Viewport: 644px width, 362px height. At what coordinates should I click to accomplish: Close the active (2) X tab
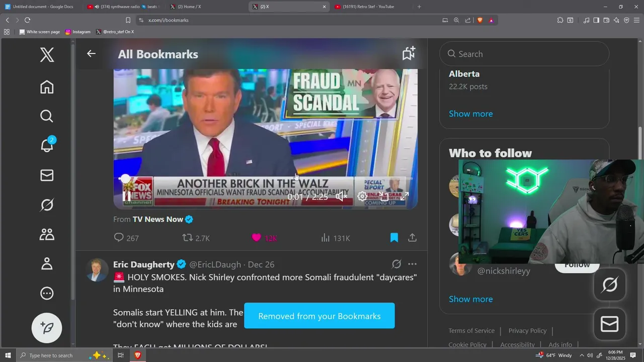click(x=324, y=7)
